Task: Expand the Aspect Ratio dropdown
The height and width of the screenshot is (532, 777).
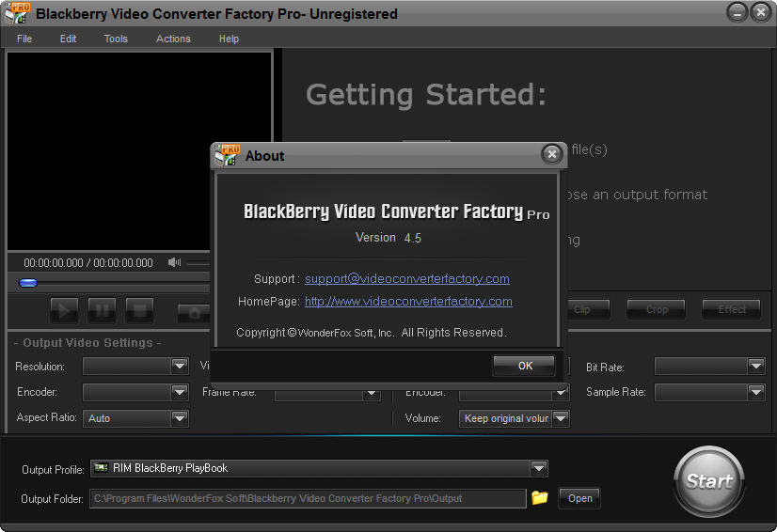Action: [x=180, y=418]
